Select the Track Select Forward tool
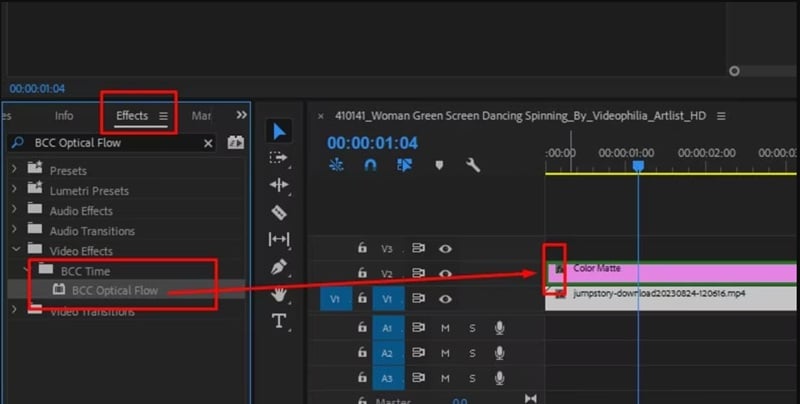Screen dimensions: 800x404 pos(278,158)
